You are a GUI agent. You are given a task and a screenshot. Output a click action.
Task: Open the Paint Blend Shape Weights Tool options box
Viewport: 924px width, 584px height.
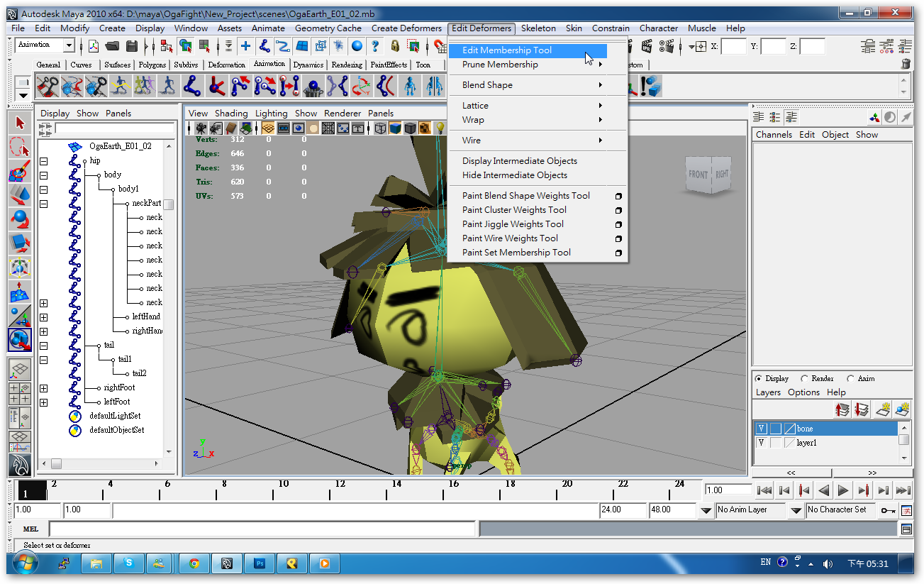tap(618, 195)
